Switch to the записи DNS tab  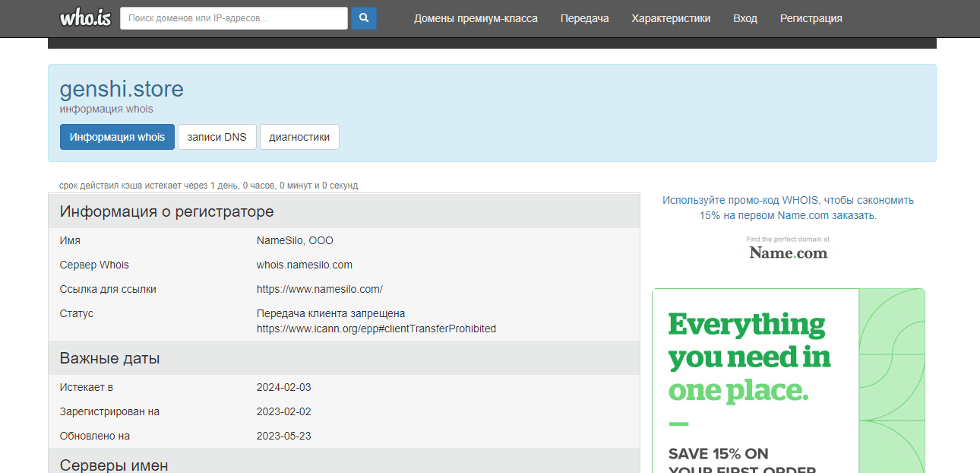pos(217,137)
